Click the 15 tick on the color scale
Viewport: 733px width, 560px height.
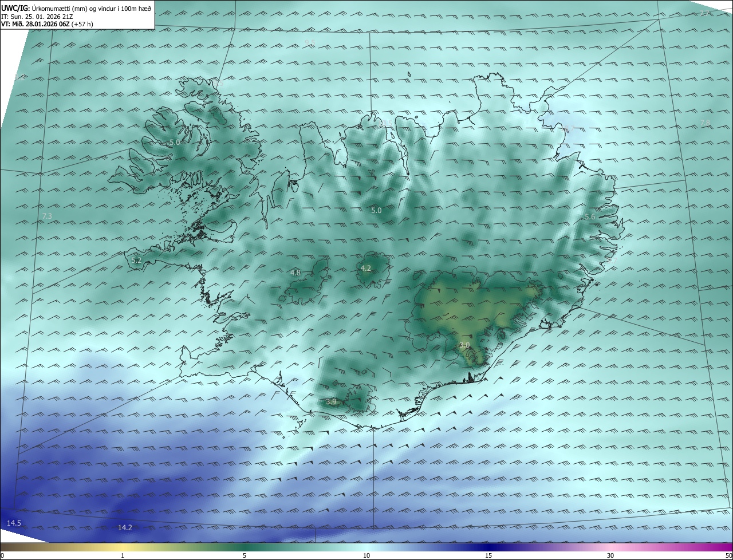click(488, 555)
